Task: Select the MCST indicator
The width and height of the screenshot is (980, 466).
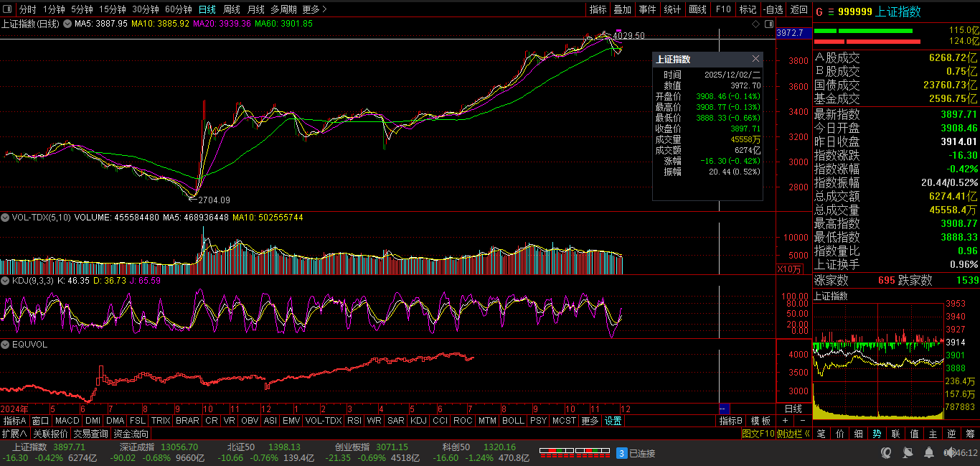Action: tap(564, 421)
